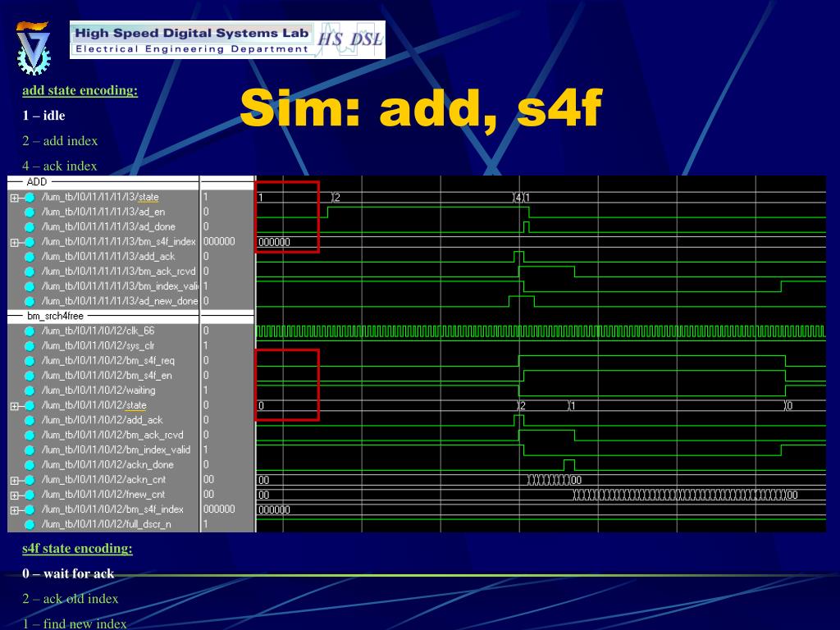Click signal icon of l3/bm_index_vali row
The image size is (840, 630).
pos(30,286)
